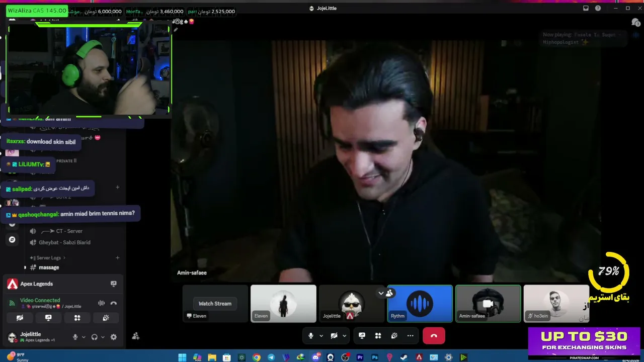Collapse the participant tiles with the chevron
Viewport: 644px width, 362px height.
click(381, 293)
